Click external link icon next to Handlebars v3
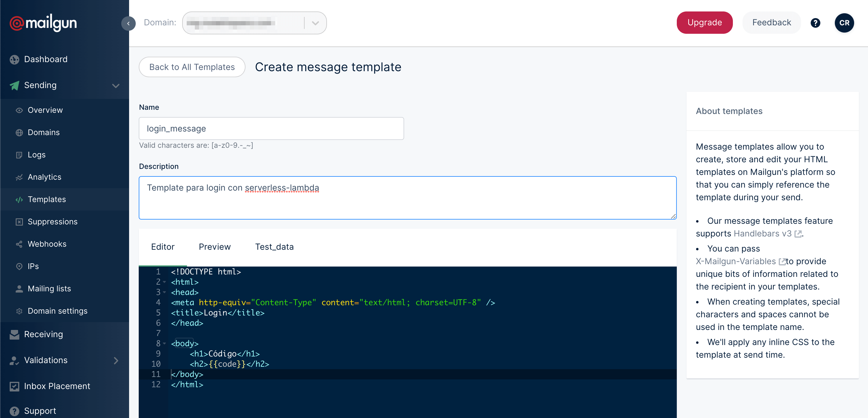Viewport: 868px width, 418px height. click(x=797, y=234)
